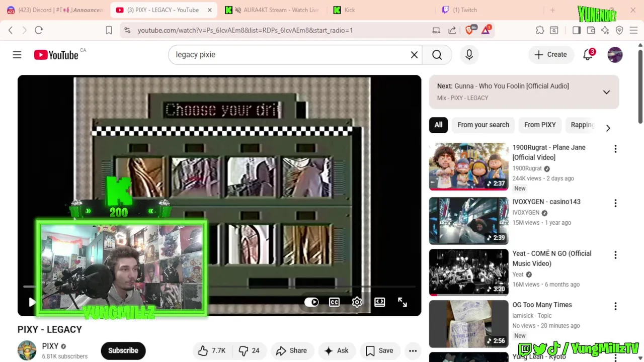Play the PIXY - LEGACY video
644x362 pixels.
coord(32,302)
